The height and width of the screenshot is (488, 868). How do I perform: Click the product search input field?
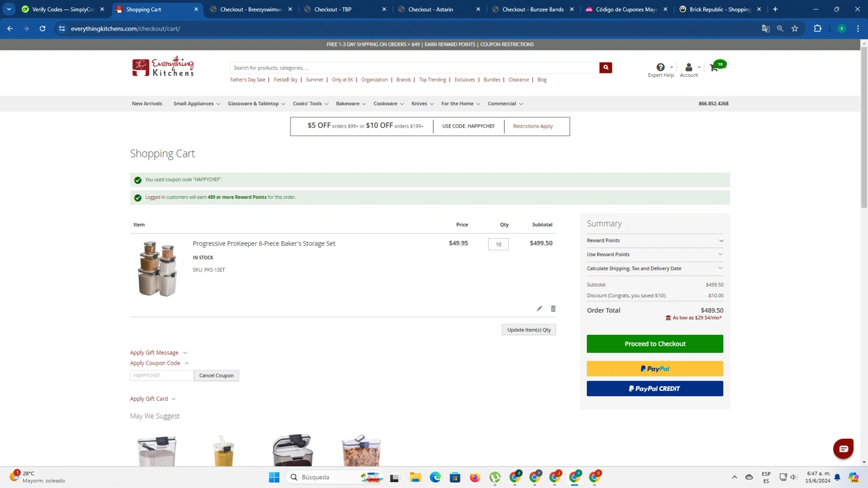click(x=414, y=68)
